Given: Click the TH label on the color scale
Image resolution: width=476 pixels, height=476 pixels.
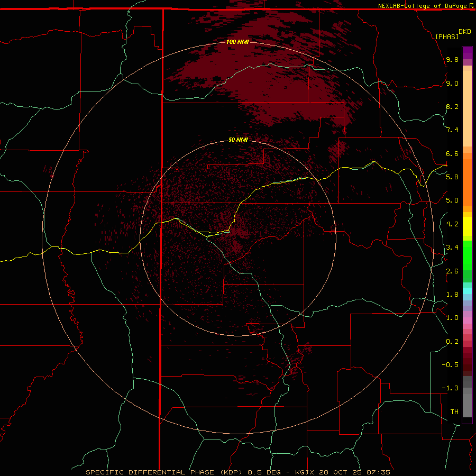Looking at the screenshot, I should click(x=454, y=411).
